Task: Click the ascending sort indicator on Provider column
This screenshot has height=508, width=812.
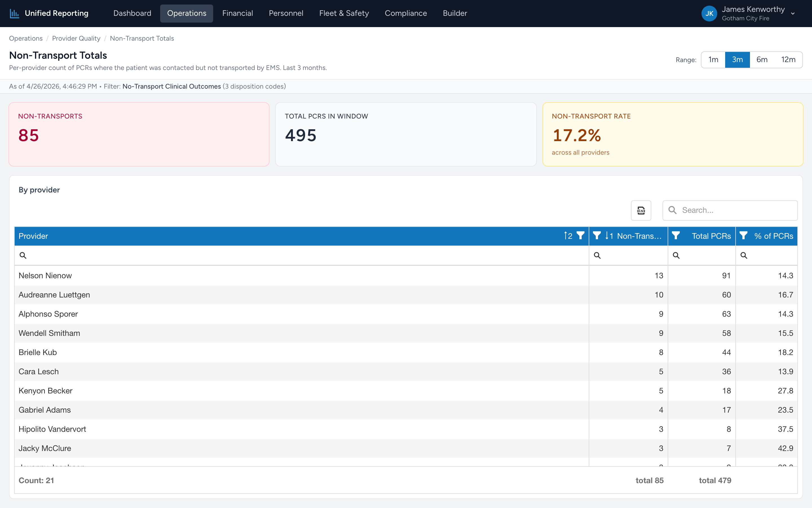Action: click(x=568, y=236)
